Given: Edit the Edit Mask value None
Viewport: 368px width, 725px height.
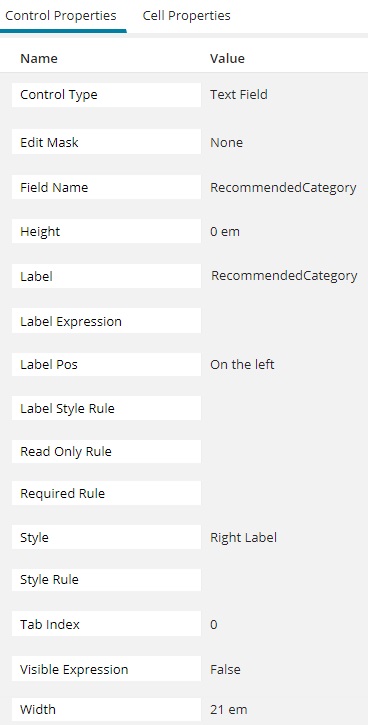Looking at the screenshot, I should [x=226, y=142].
